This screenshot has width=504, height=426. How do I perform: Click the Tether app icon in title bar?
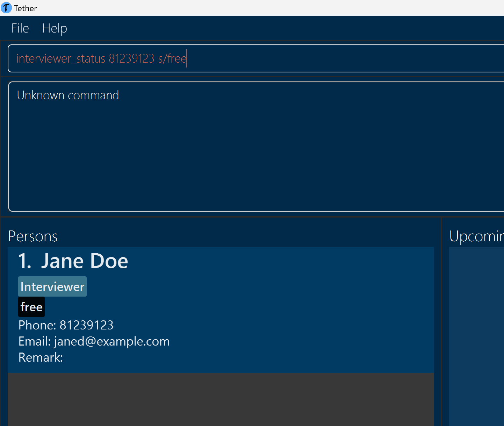6,8
